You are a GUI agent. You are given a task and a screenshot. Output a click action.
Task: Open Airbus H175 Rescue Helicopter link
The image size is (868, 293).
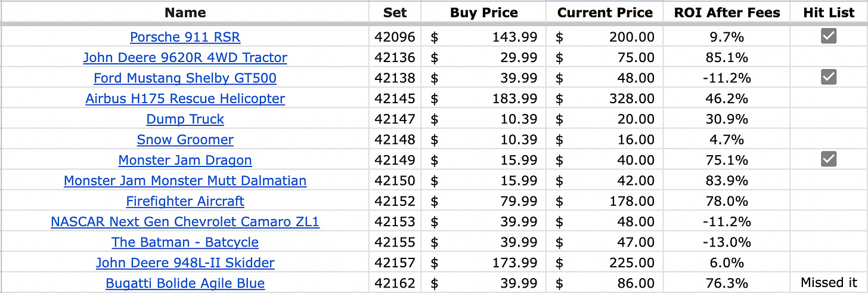coord(185,98)
